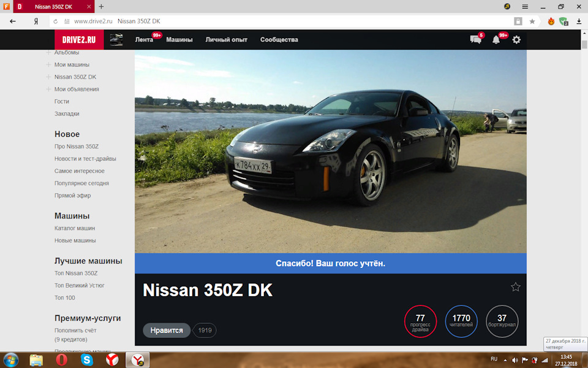Open Прямой эфир link
The height and width of the screenshot is (368, 588).
click(x=72, y=196)
